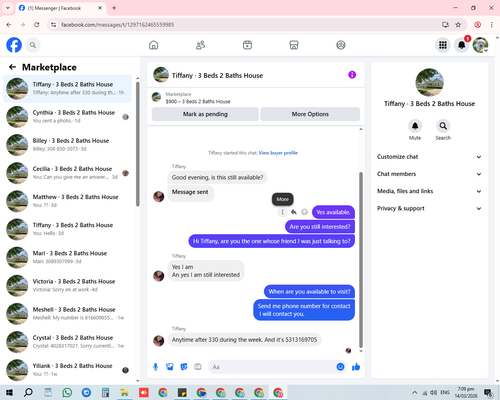Viewport: 500px width, 400px height.
Task: Go back using the Marketplace back arrow
Action: click(x=12, y=67)
